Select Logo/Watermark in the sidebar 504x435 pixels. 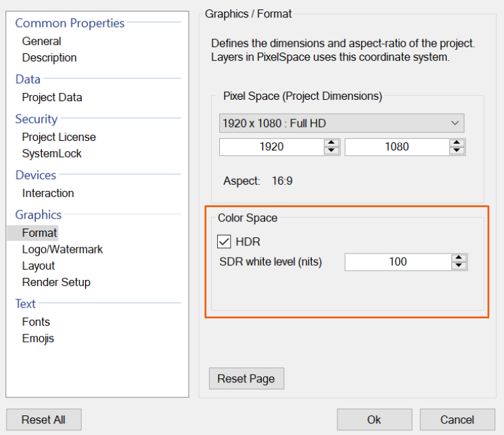pyautogui.click(x=62, y=250)
